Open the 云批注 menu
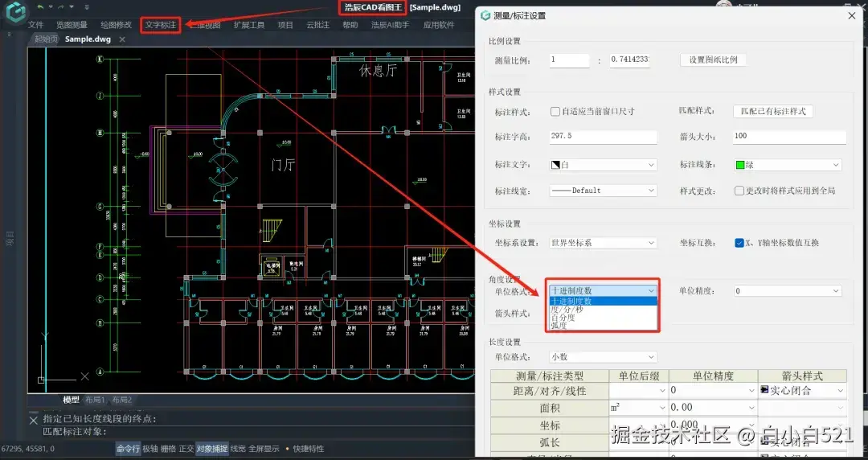This screenshot has width=868, height=460. coord(317,25)
